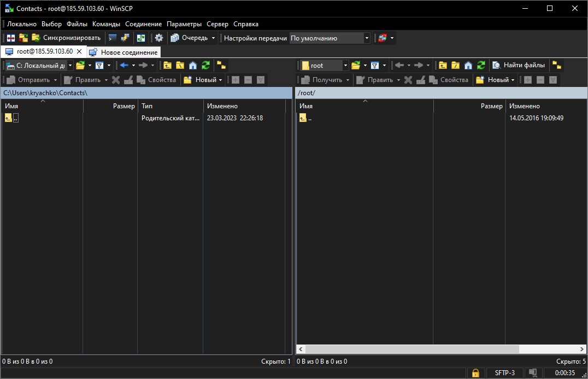Click the remote panel filter icon
The height and width of the screenshot is (379, 588).
click(x=375, y=66)
